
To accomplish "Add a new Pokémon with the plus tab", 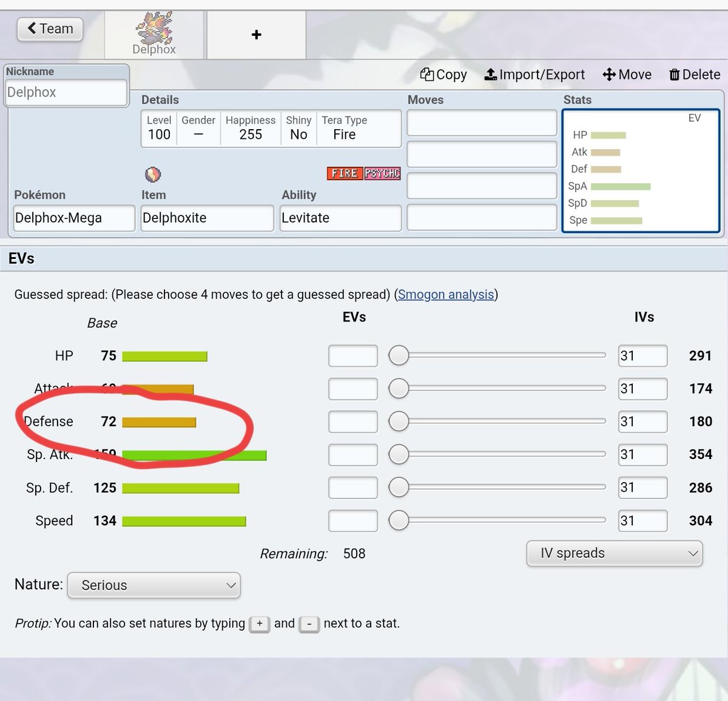I will click(256, 35).
